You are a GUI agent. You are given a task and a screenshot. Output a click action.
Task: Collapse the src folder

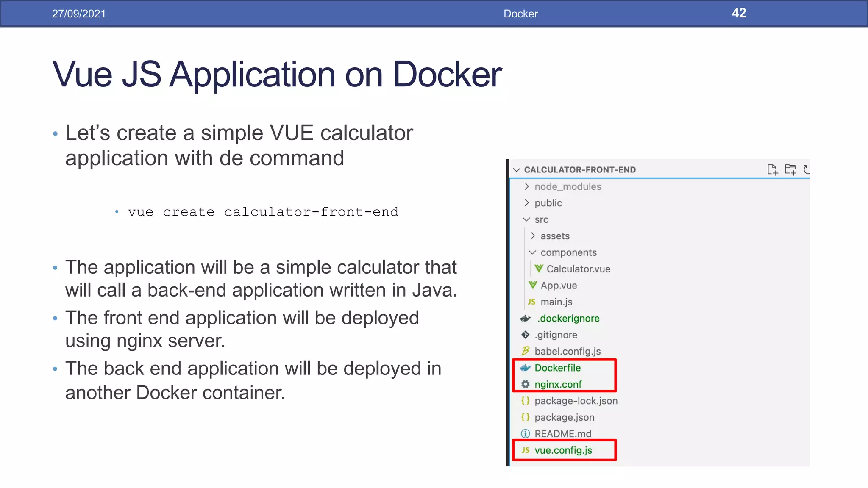tap(526, 219)
